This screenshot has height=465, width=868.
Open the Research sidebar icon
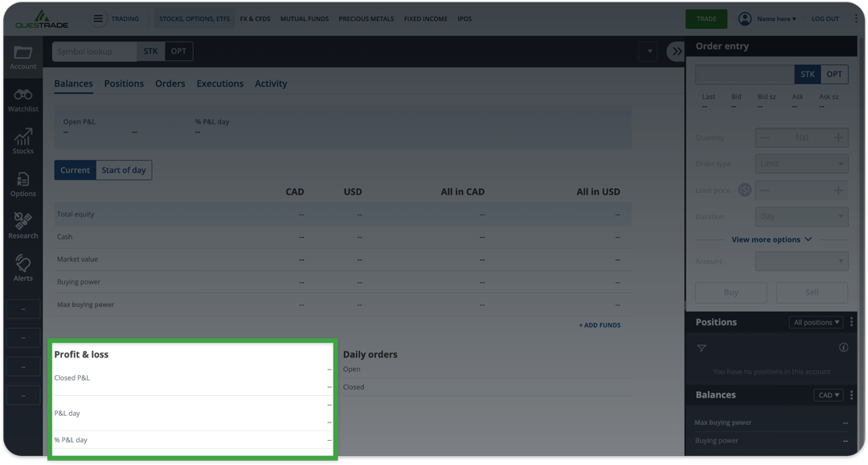[23, 226]
